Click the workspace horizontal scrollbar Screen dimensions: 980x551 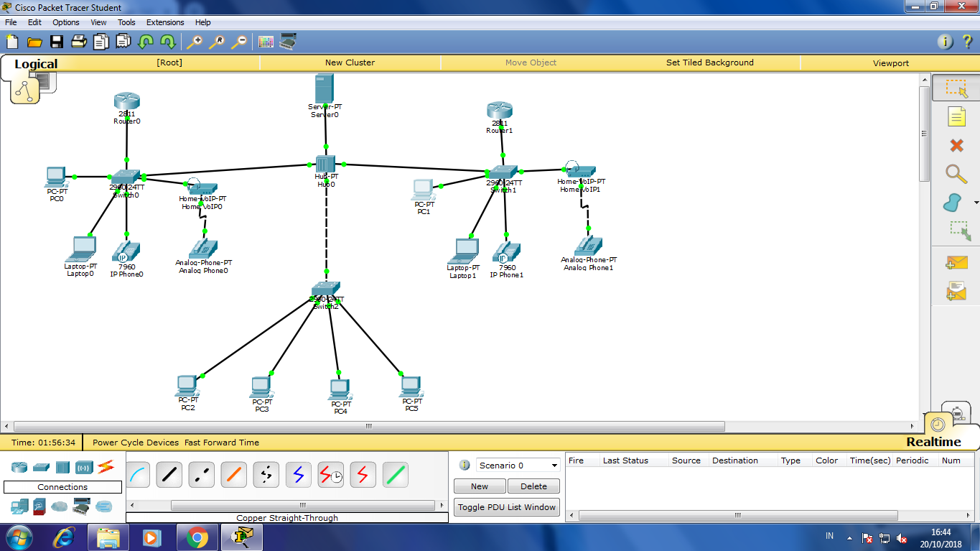(369, 426)
